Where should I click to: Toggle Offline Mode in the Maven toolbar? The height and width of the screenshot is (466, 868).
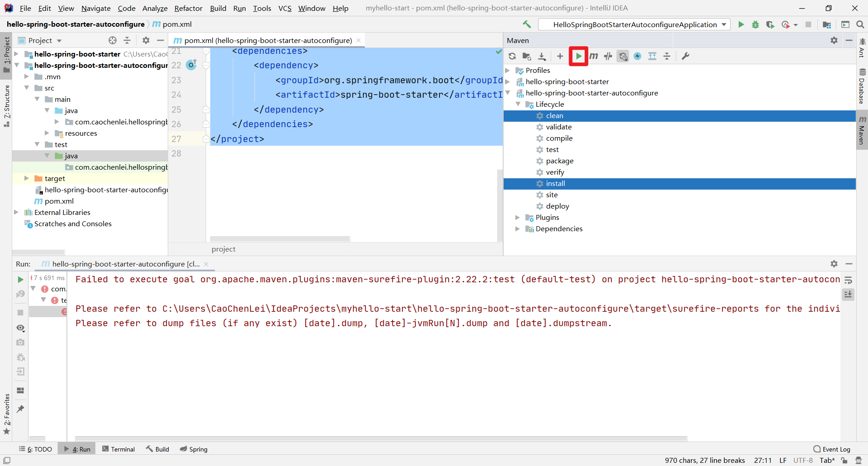coord(608,56)
